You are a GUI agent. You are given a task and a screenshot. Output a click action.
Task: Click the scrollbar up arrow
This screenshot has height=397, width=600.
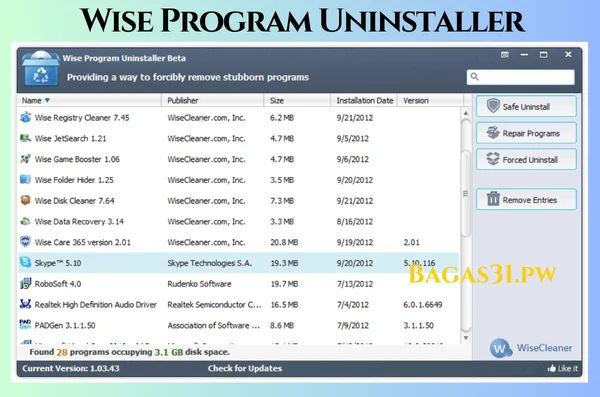pyautogui.click(x=466, y=113)
